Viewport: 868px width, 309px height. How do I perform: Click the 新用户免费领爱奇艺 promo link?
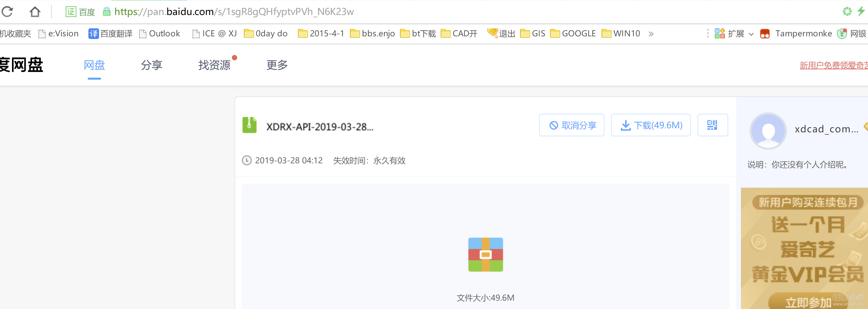[x=834, y=65]
